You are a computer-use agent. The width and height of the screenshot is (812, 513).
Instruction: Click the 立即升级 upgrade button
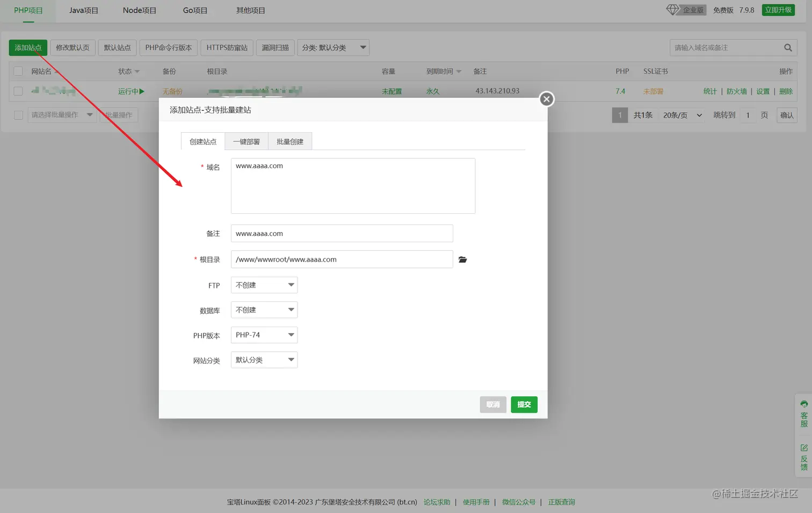778,10
